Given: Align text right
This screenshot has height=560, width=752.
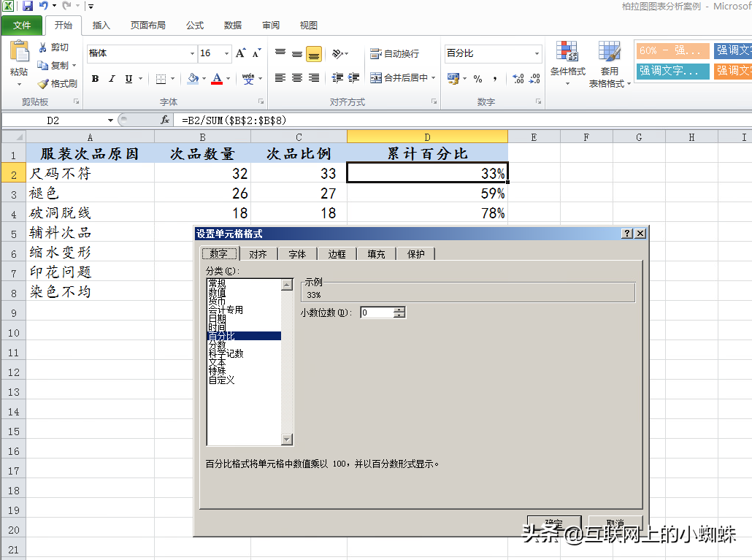Looking at the screenshot, I should pyautogui.click(x=314, y=77).
